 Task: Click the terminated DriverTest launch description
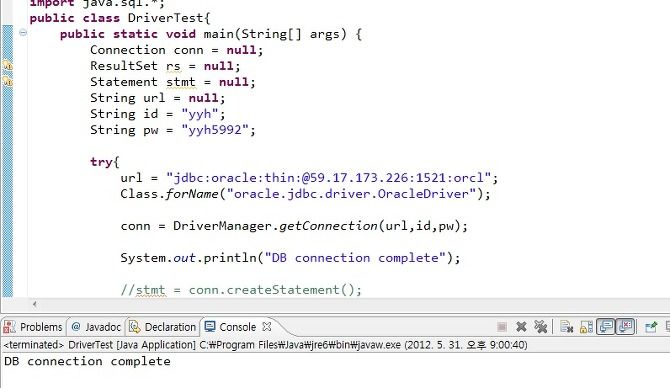265,345
